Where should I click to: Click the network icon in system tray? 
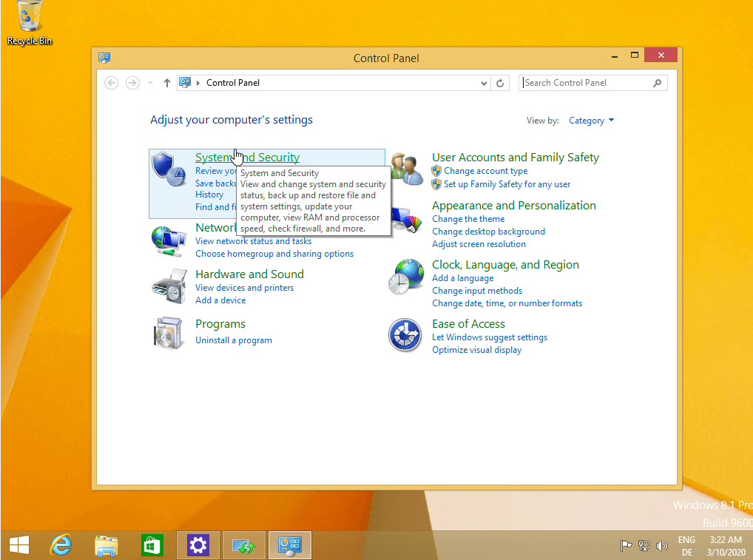[644, 546]
